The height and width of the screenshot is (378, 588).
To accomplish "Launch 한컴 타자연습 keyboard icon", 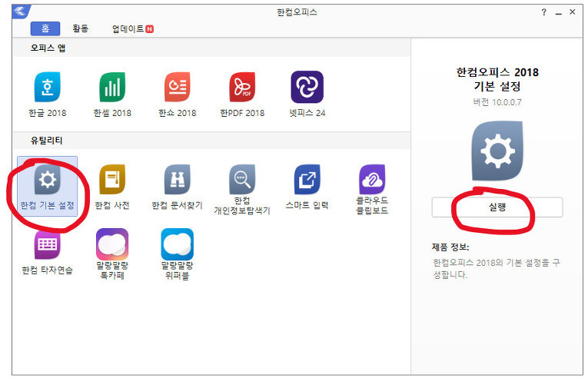I will pos(47,245).
